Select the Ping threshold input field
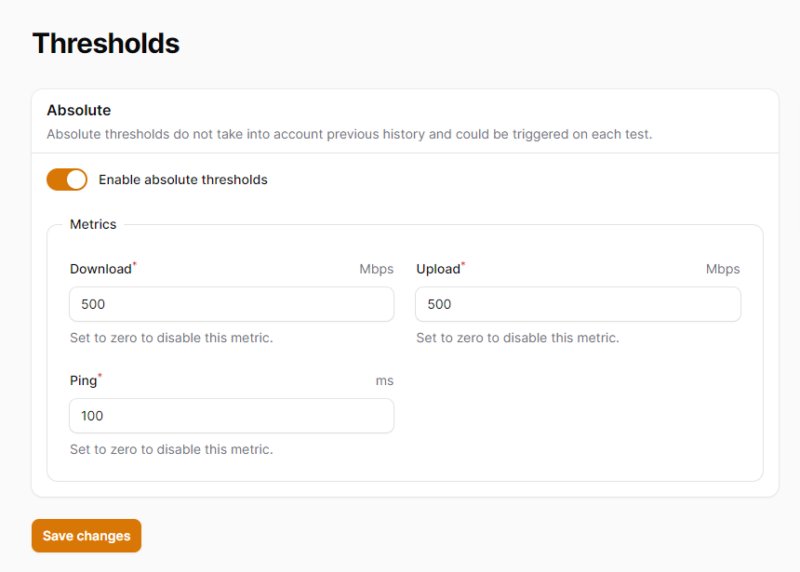This screenshot has height=572, width=800. [231, 416]
